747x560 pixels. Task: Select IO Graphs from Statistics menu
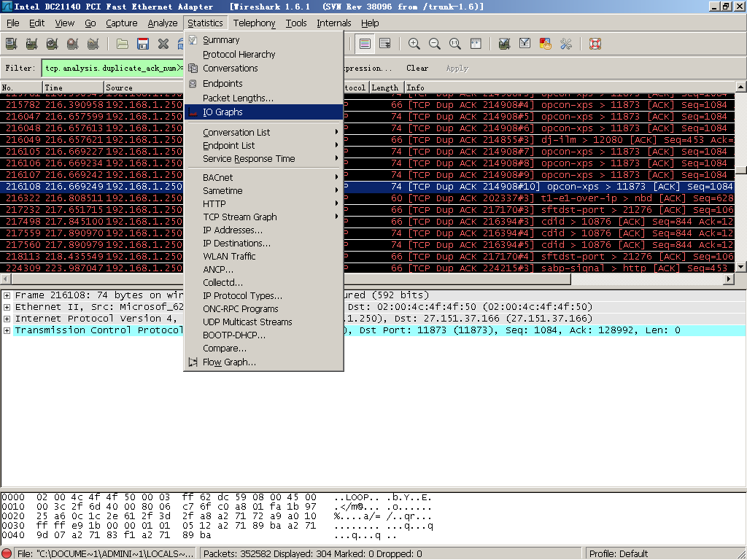pos(263,112)
